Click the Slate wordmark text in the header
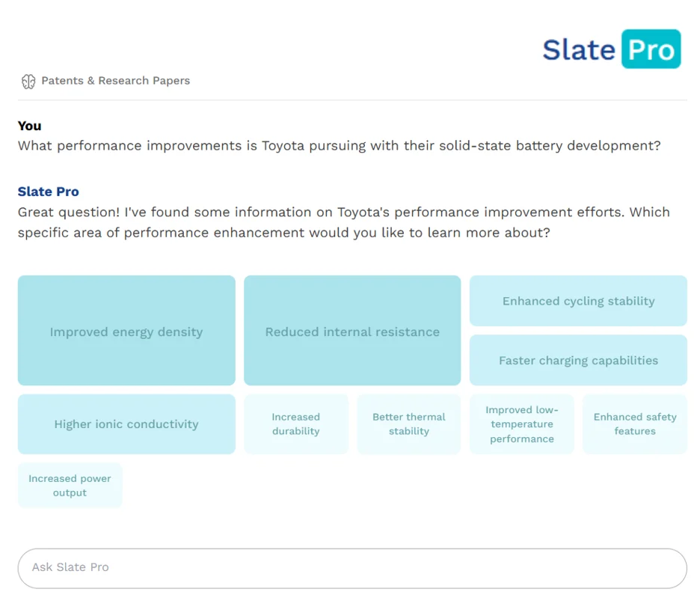 click(578, 50)
